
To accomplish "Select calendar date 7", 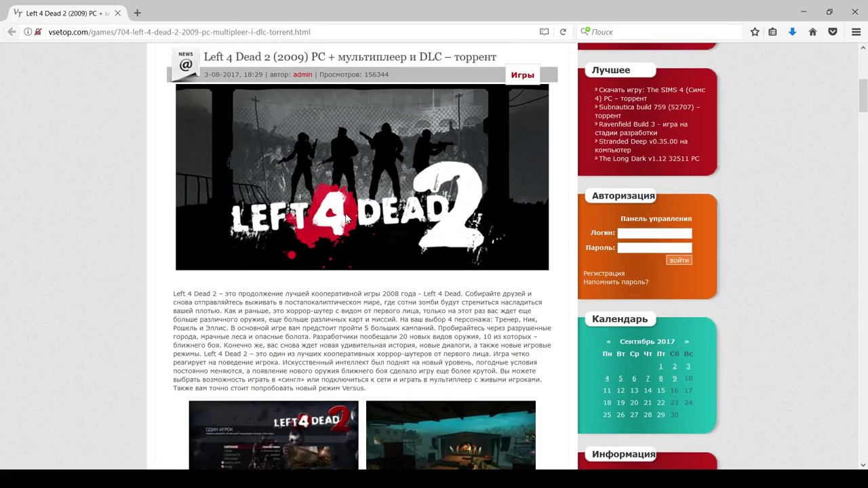I will (648, 378).
